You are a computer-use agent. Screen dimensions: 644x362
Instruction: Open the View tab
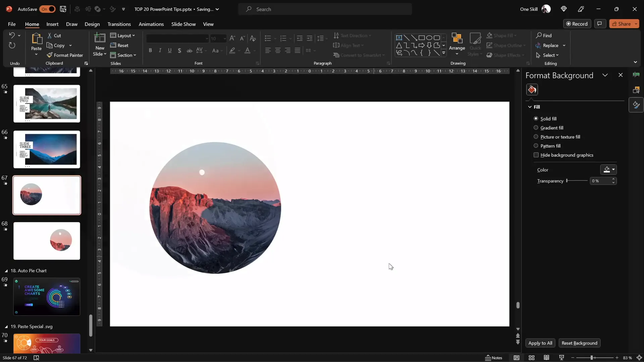(208, 24)
